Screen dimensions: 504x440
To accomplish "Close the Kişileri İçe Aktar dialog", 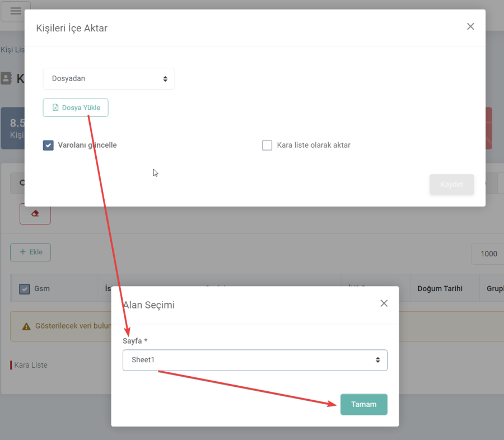I will point(470,26).
